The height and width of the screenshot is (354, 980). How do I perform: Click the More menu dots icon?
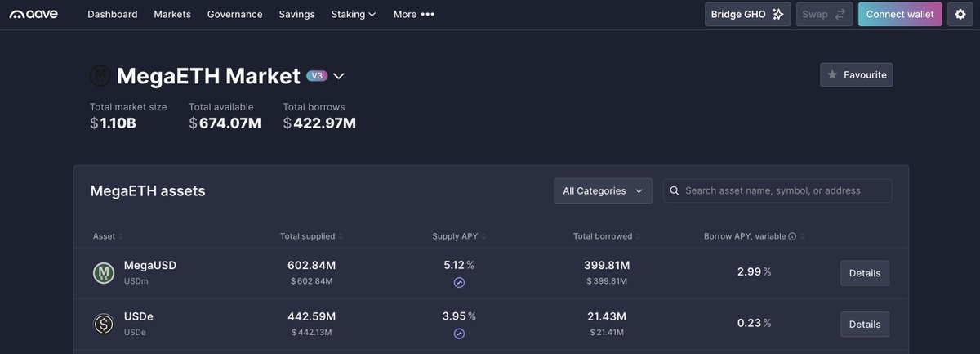(x=428, y=14)
